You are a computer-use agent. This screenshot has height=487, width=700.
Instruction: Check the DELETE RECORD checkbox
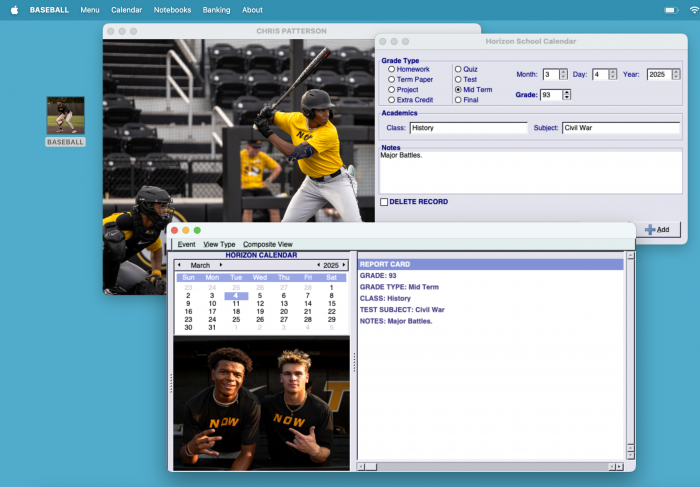pos(384,202)
